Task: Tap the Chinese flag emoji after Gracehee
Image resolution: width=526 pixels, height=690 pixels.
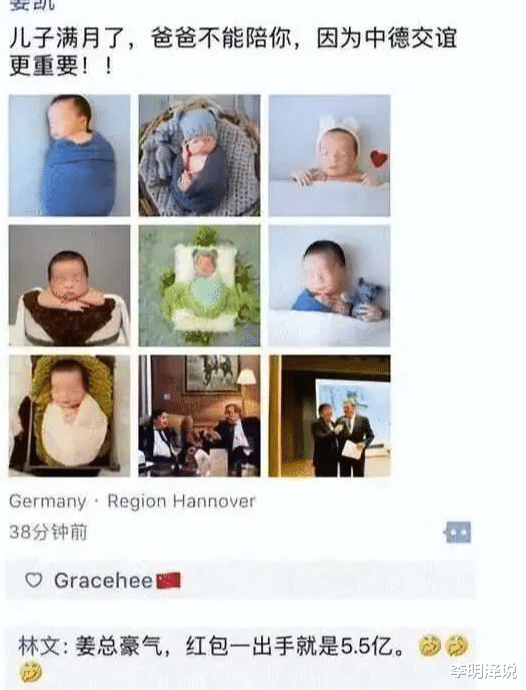Action: [x=168, y=580]
